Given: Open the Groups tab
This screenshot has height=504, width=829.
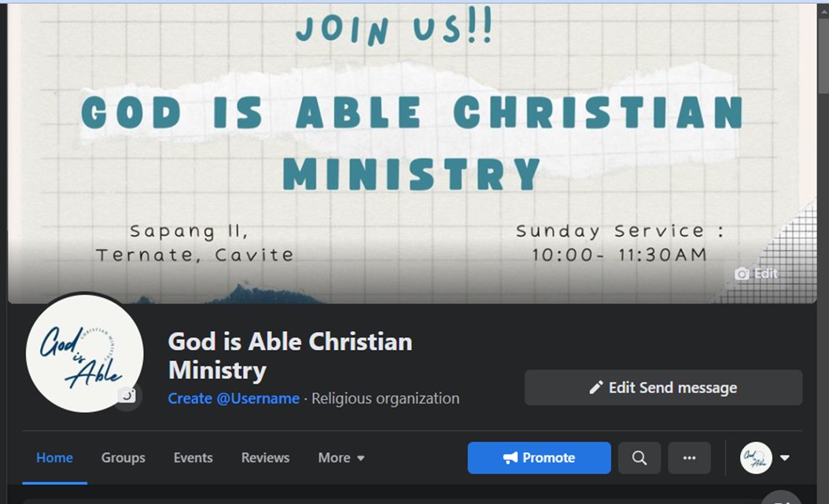Looking at the screenshot, I should click(x=123, y=458).
